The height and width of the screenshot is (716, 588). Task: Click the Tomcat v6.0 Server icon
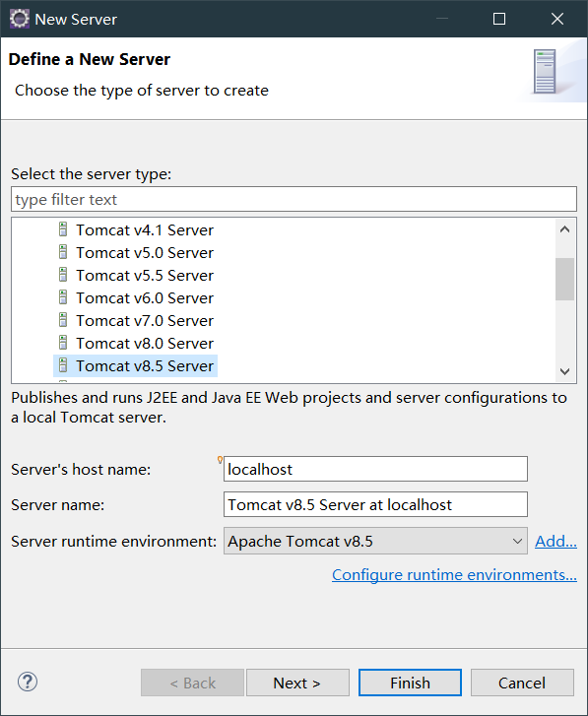[63, 297]
